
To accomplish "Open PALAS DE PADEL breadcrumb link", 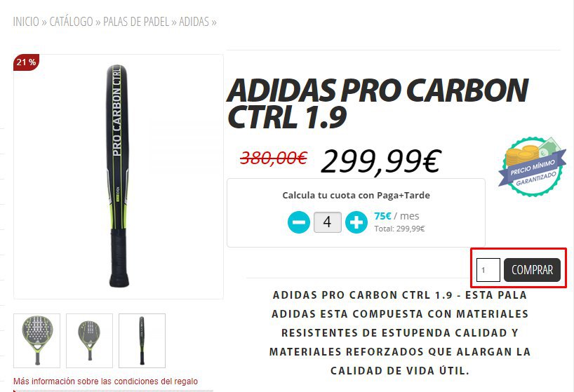I will tap(136, 22).
